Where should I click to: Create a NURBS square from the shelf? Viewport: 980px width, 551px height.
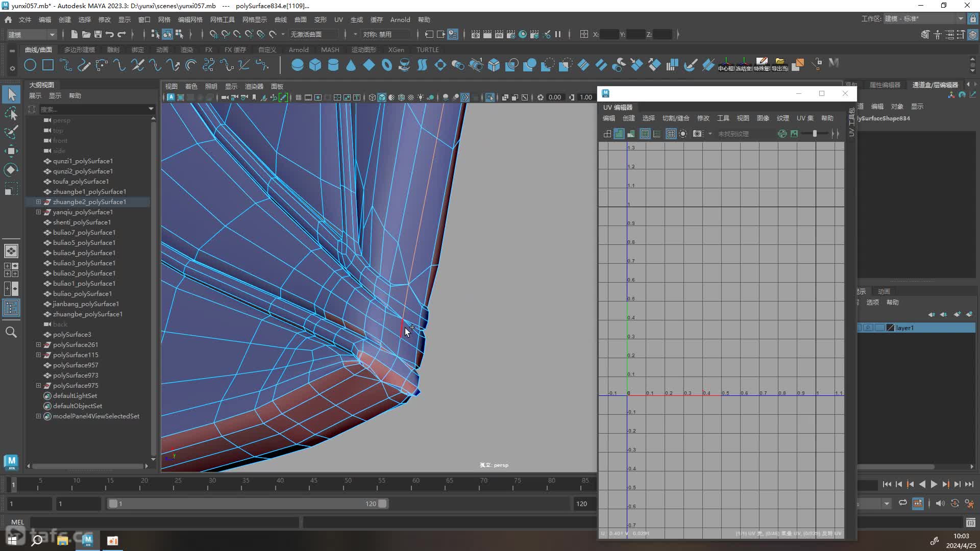[x=48, y=65]
